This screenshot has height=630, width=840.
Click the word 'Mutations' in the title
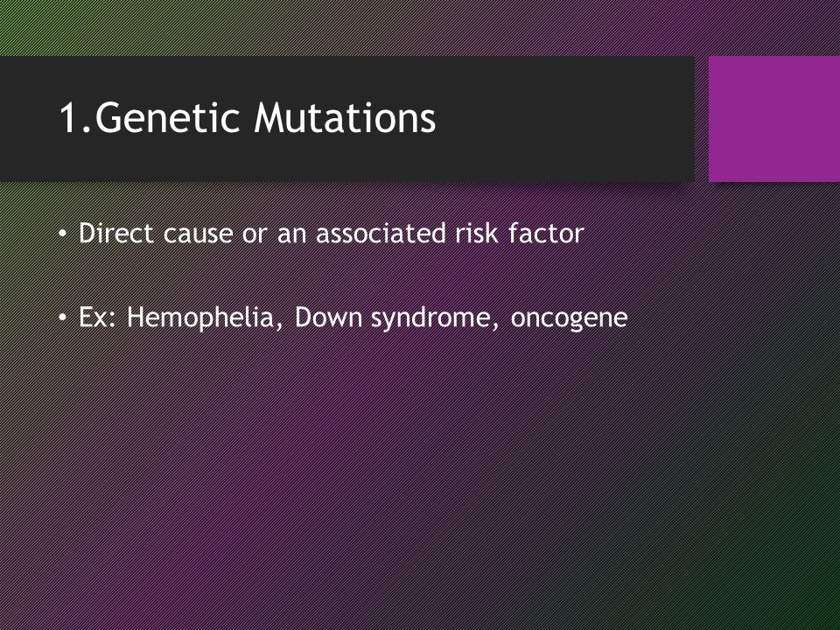click(345, 118)
